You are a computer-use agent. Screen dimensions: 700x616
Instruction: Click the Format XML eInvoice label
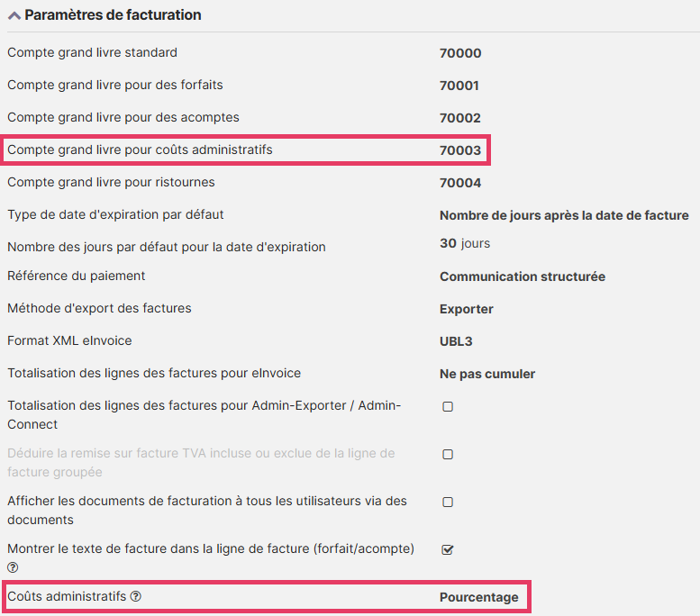(70, 341)
